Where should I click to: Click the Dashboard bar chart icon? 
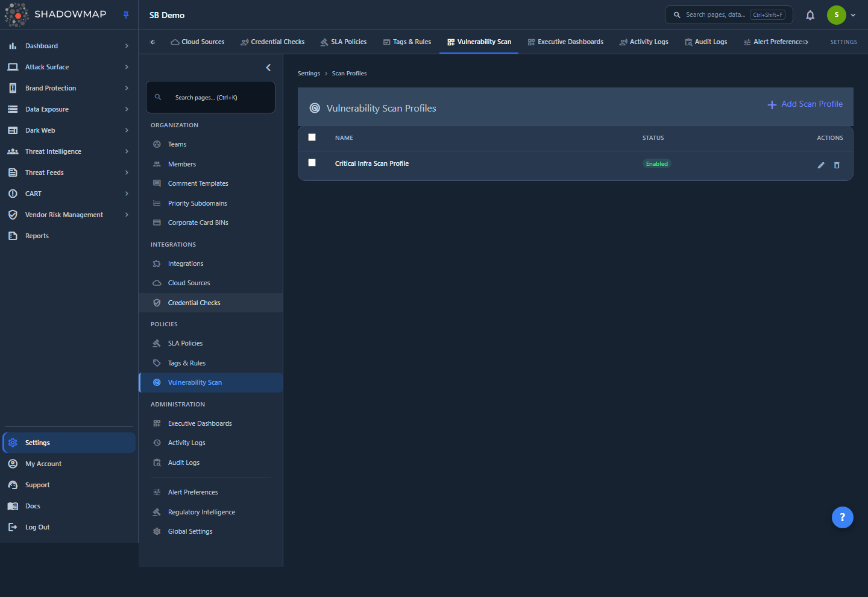[x=13, y=46]
